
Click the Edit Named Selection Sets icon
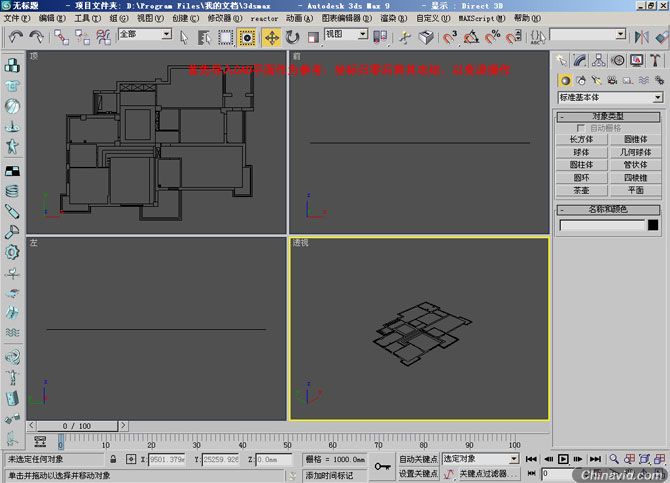(538, 37)
